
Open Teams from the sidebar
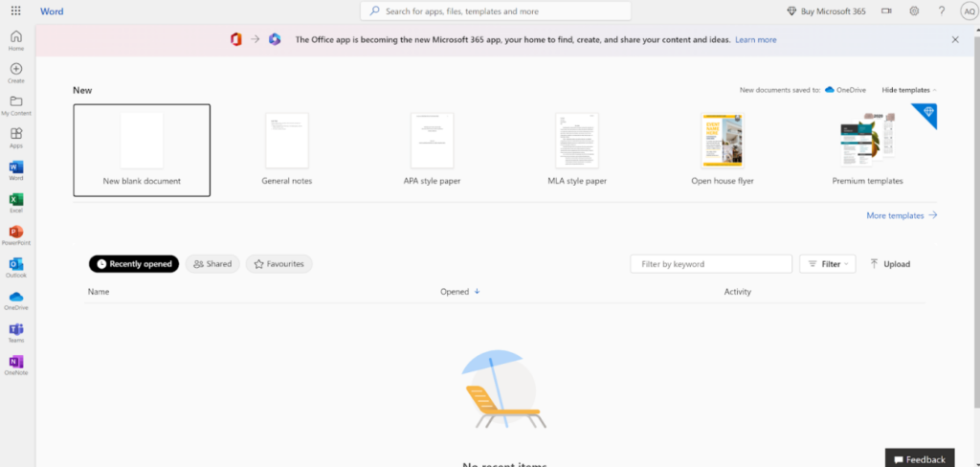point(15,332)
